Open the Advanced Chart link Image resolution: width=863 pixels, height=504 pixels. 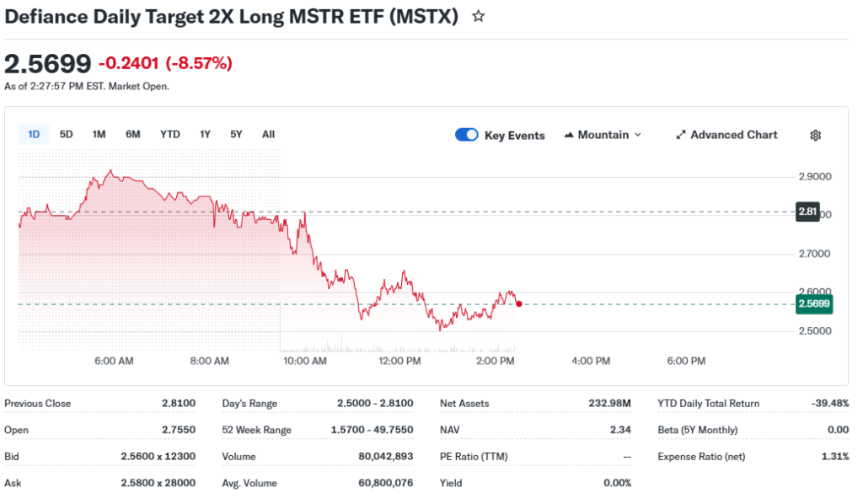(733, 135)
